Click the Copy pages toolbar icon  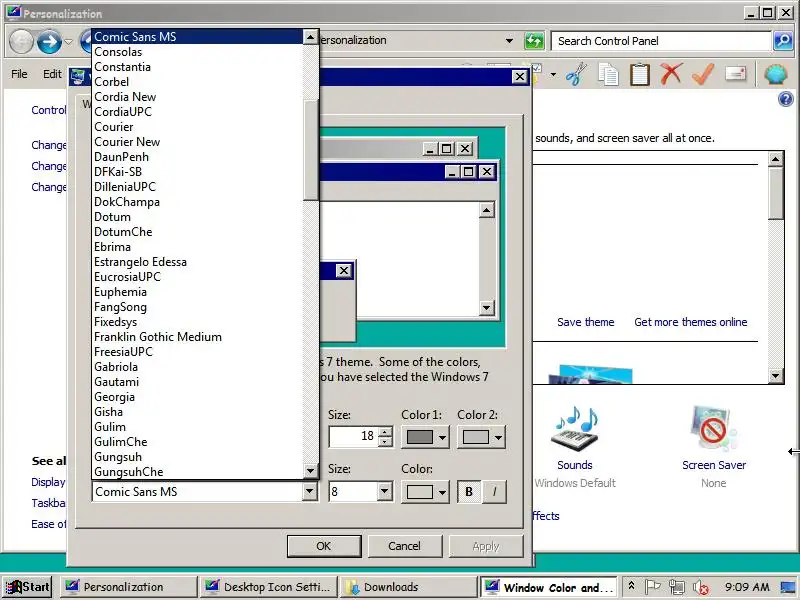click(608, 74)
